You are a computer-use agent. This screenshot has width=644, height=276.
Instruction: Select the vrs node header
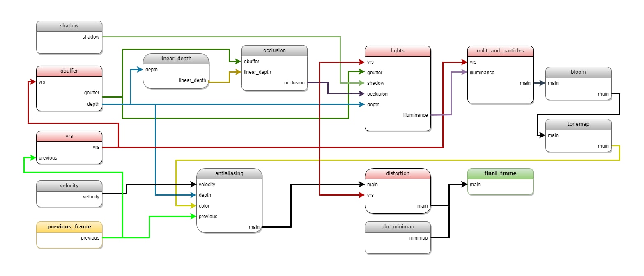tap(69, 136)
